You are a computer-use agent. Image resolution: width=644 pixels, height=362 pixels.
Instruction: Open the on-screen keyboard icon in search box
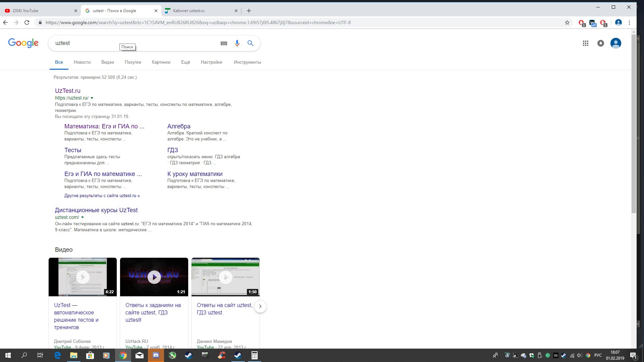pyautogui.click(x=224, y=43)
